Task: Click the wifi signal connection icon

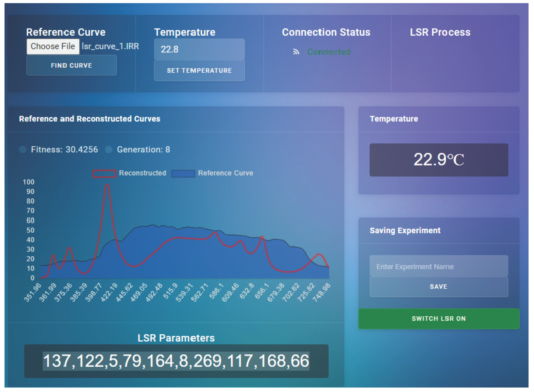Action: click(296, 52)
